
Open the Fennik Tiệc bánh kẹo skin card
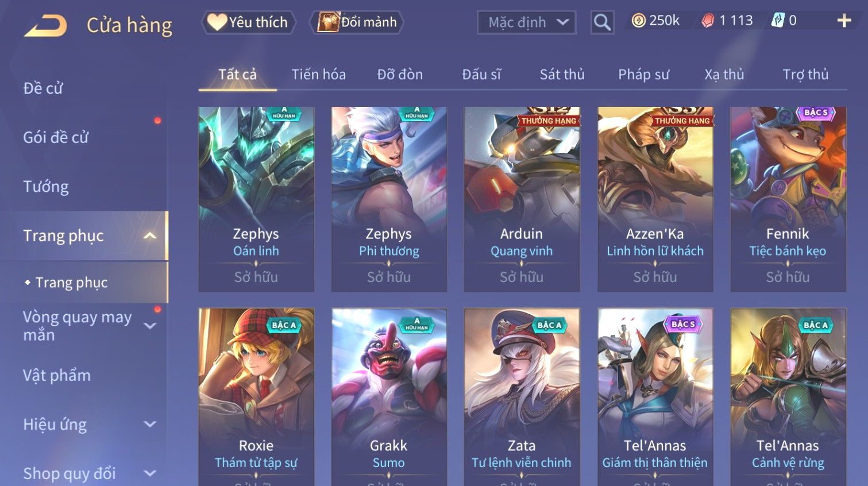click(x=788, y=199)
